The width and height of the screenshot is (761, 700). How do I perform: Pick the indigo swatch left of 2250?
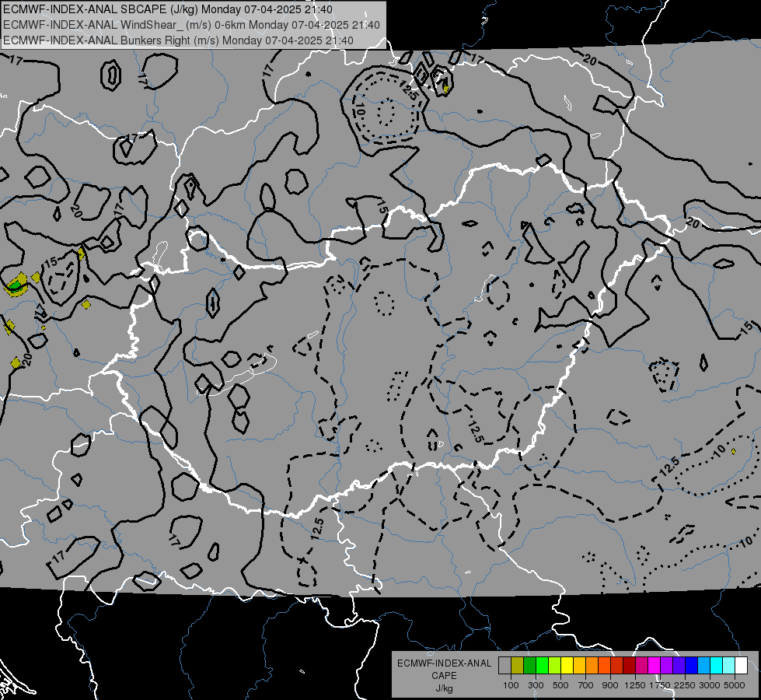[x=679, y=666]
